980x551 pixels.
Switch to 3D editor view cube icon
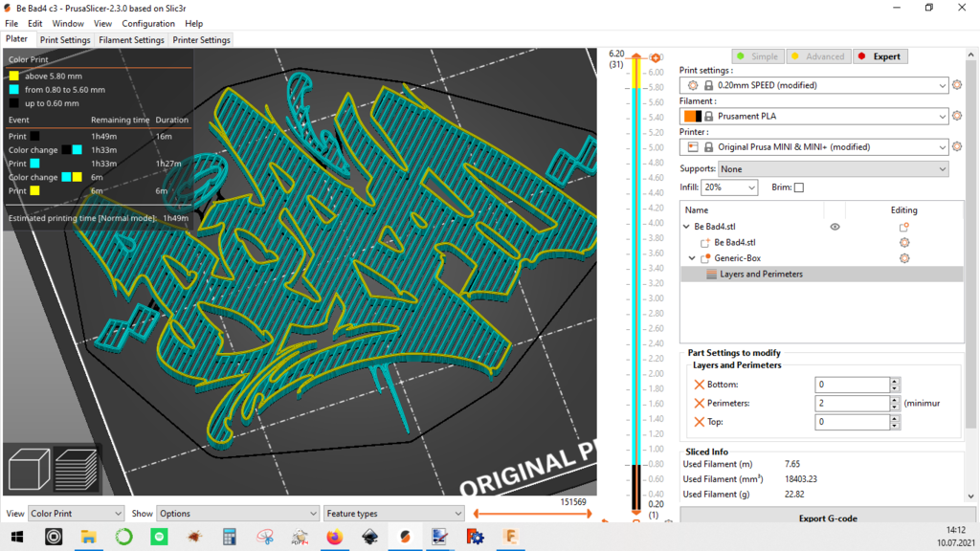(29, 471)
